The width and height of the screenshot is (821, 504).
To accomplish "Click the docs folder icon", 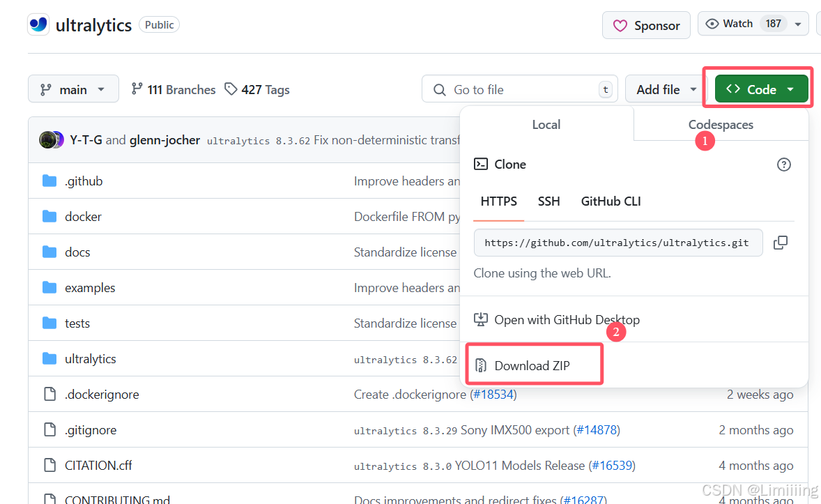I will [x=49, y=252].
